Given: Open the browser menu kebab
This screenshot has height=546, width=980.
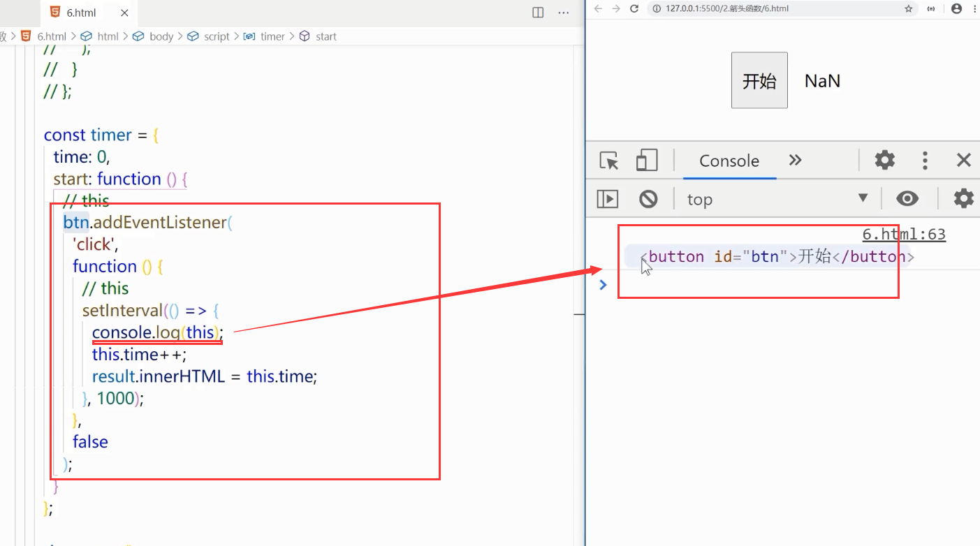Looking at the screenshot, I should pos(974,8).
